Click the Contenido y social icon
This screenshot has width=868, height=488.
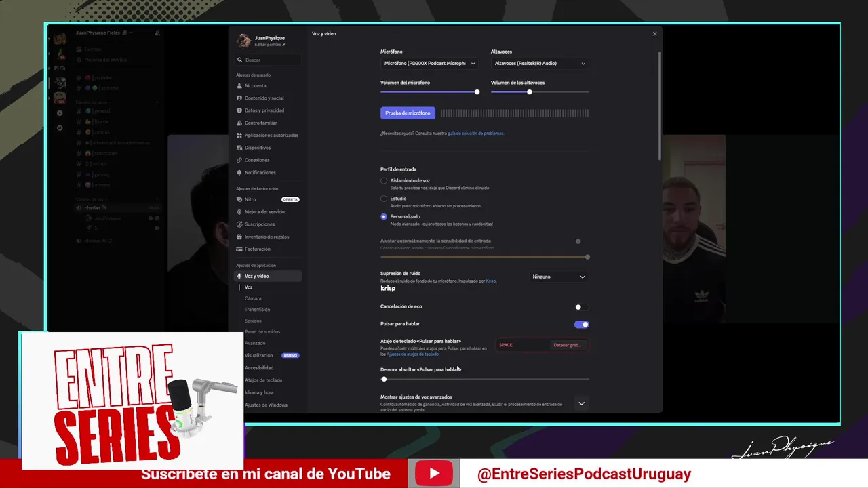pos(239,98)
